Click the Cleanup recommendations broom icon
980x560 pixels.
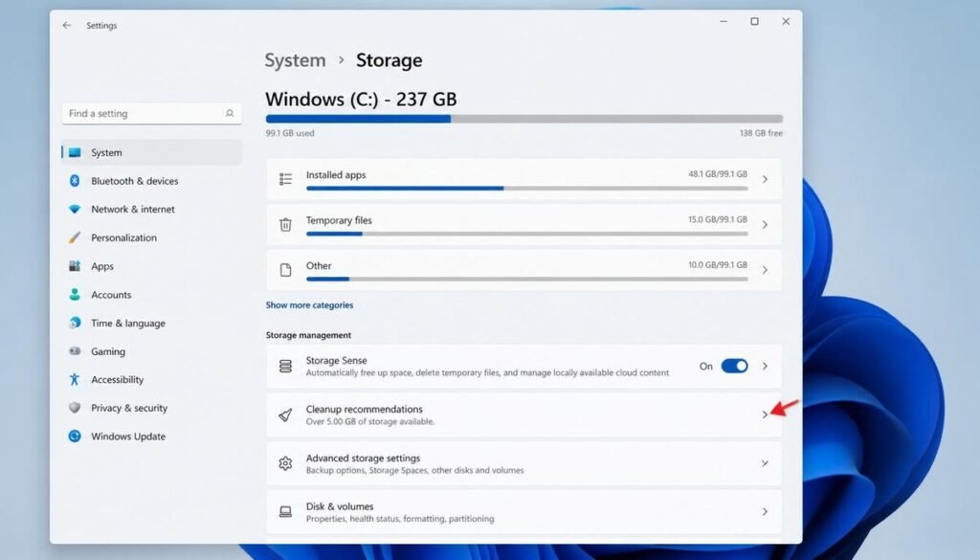coord(285,415)
